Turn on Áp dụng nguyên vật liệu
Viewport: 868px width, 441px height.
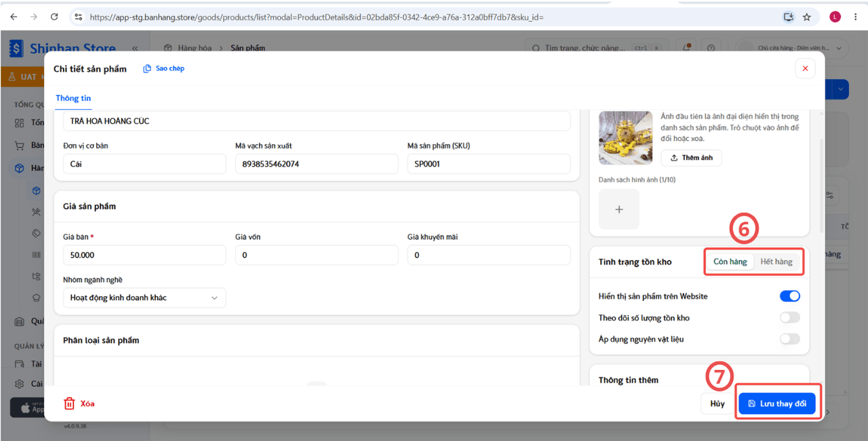tap(789, 339)
